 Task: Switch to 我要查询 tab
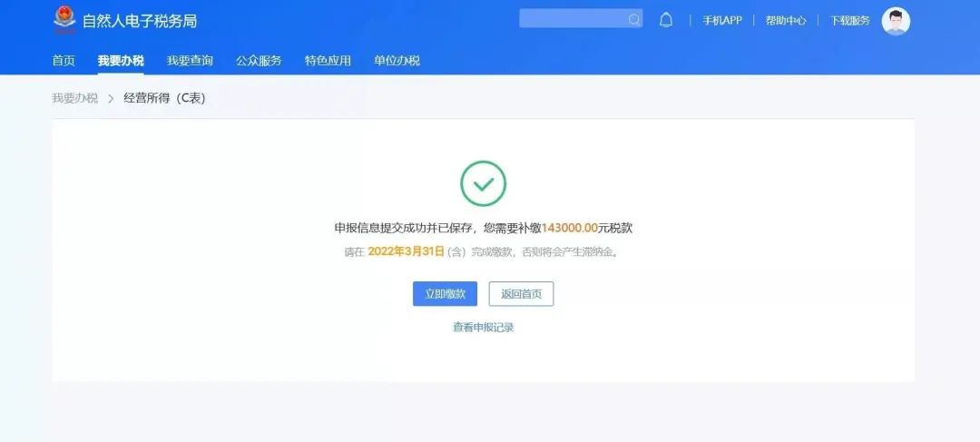point(190,61)
